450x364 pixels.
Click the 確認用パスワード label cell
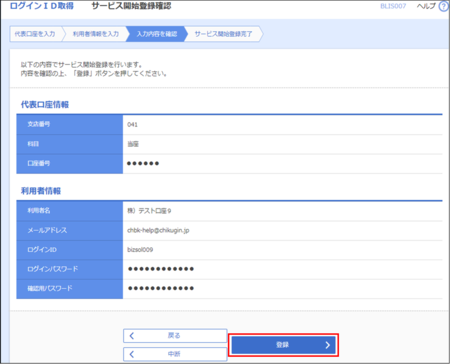pyautogui.click(x=70, y=289)
